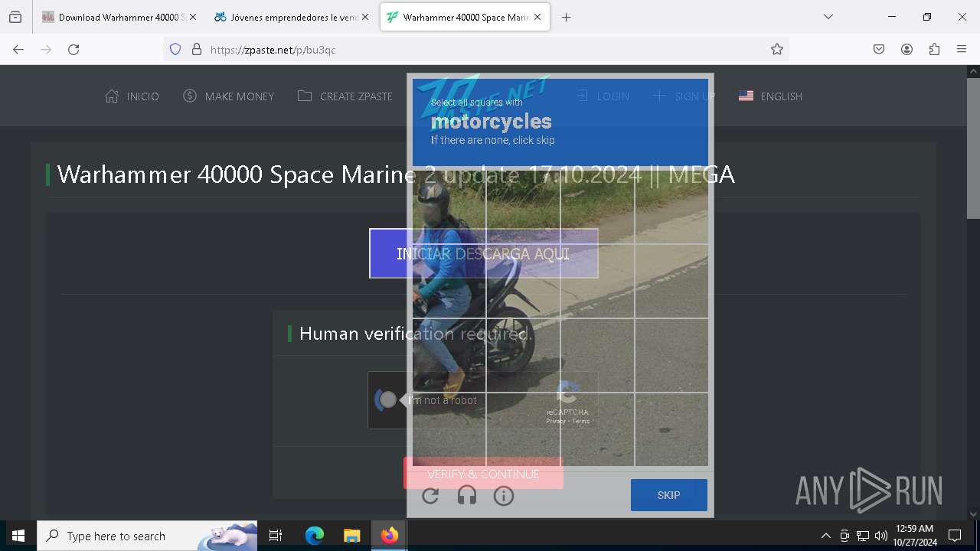Go back to previous page

(x=18, y=49)
